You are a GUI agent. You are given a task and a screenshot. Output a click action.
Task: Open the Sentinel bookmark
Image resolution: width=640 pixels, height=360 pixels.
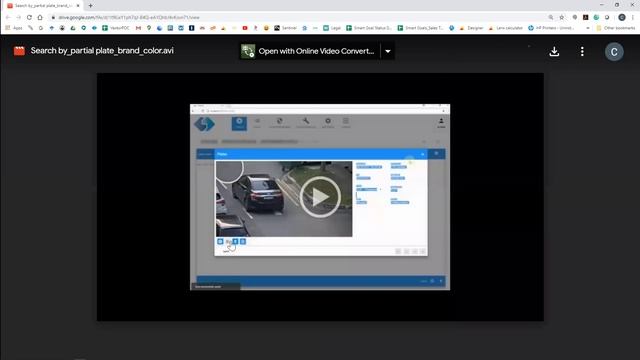pos(285,28)
